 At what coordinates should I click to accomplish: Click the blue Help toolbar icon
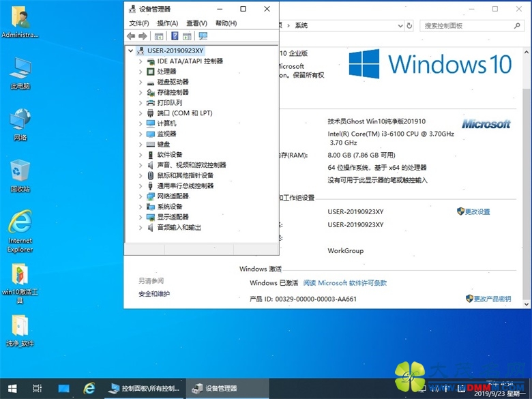(175, 36)
